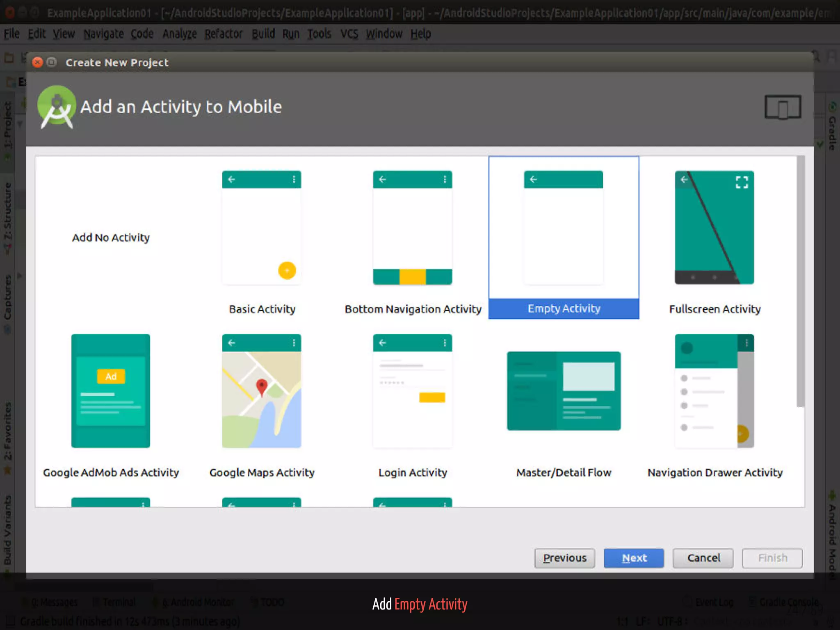Open the VCS menu
Screen dimensions: 840x630
pos(349,34)
